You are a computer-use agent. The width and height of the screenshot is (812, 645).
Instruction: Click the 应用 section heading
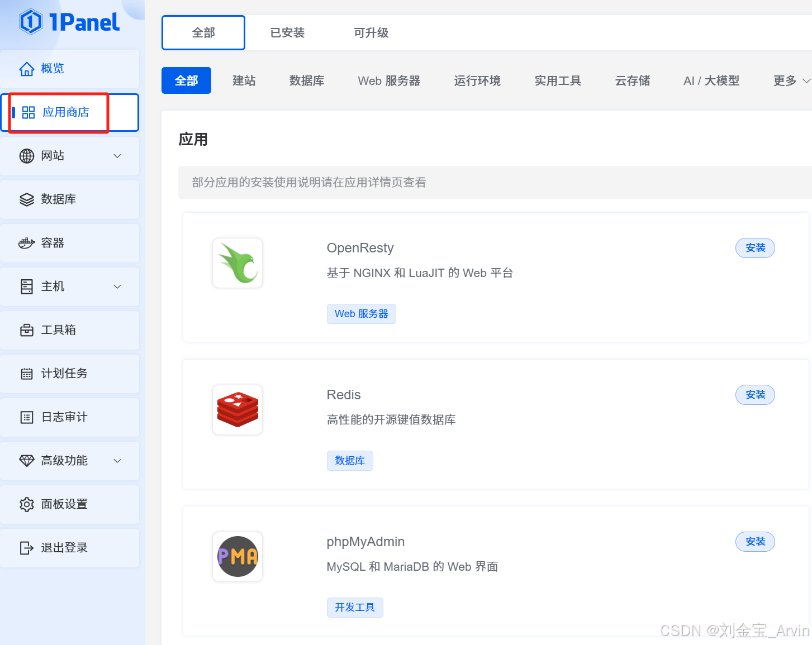193,139
